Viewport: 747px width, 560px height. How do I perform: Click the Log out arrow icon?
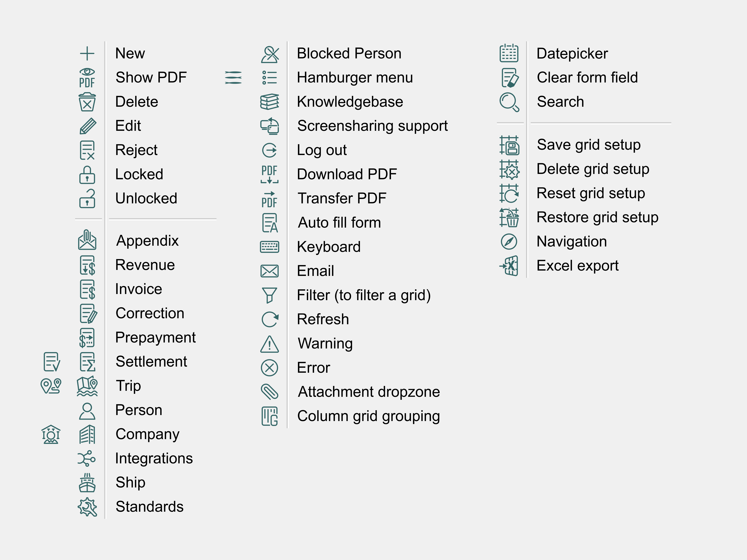point(269,150)
